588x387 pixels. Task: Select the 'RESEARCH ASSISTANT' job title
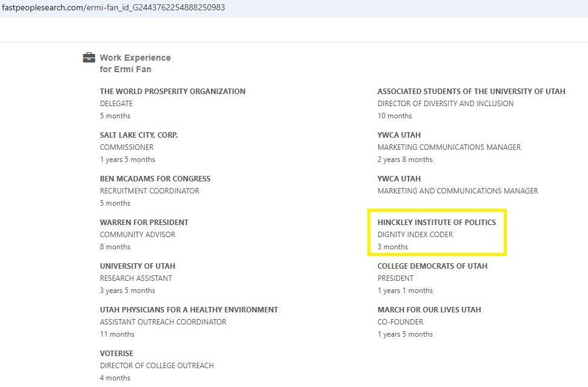136,278
